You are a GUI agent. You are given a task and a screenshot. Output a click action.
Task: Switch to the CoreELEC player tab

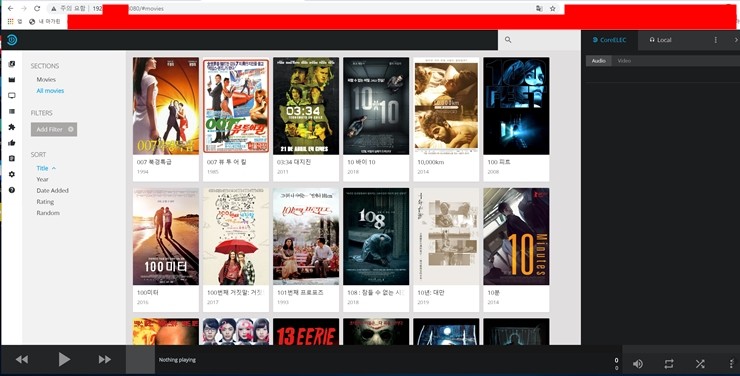(609, 40)
